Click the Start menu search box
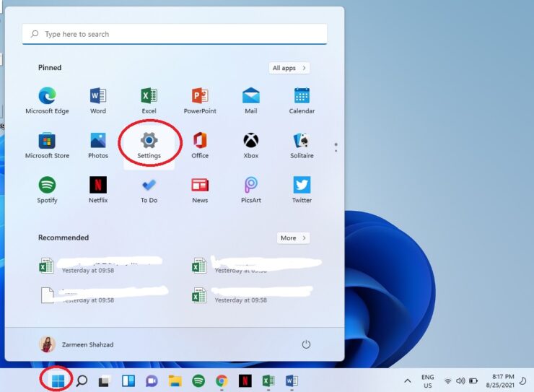Screen dimensions: 534x392 [175, 34]
